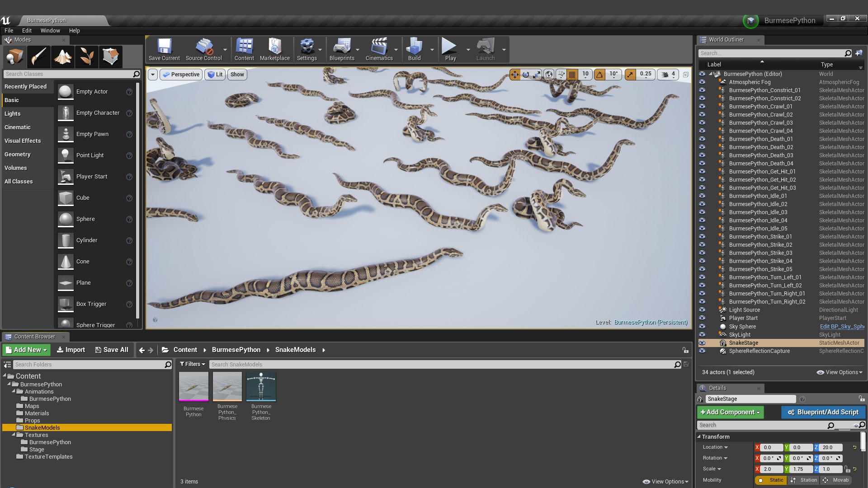Open the Window menu
This screenshot has height=488, width=868.
click(50, 31)
